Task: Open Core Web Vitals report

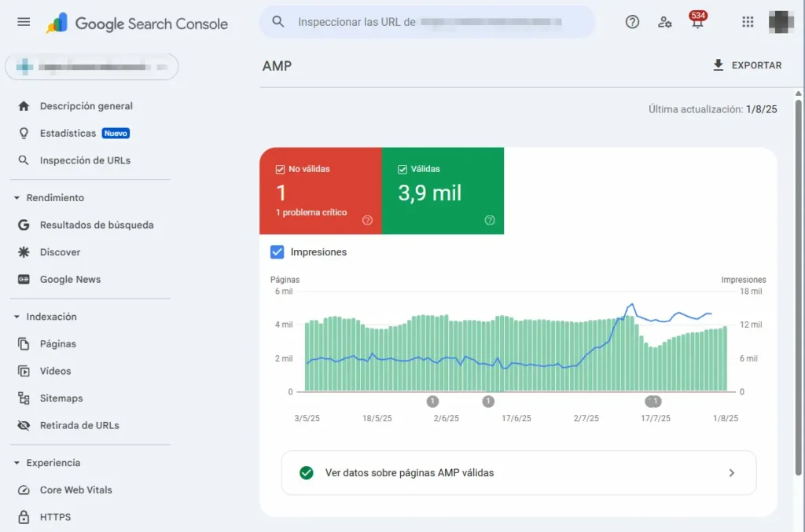Action: tap(76, 490)
